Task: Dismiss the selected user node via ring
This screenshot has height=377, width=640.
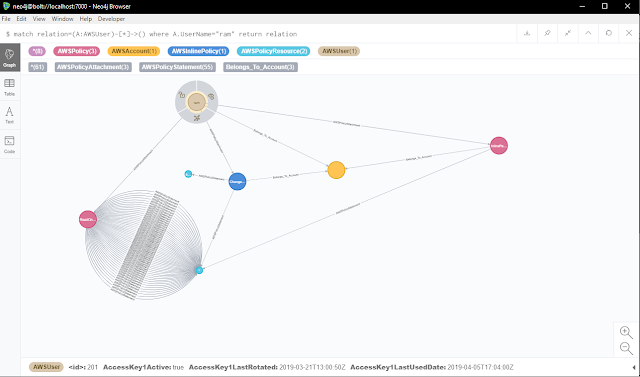Action: point(211,97)
